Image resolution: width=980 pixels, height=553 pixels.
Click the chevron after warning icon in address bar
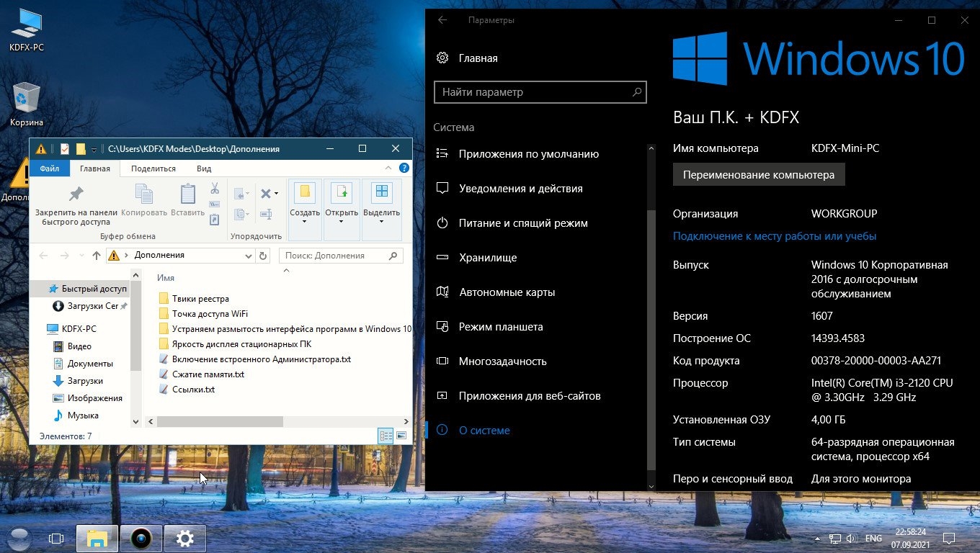point(128,256)
